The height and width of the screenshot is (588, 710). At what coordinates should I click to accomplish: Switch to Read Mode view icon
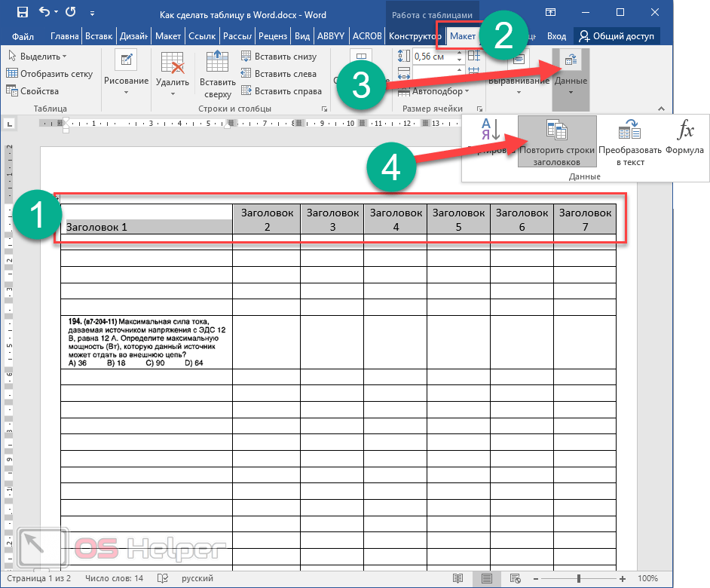458,578
